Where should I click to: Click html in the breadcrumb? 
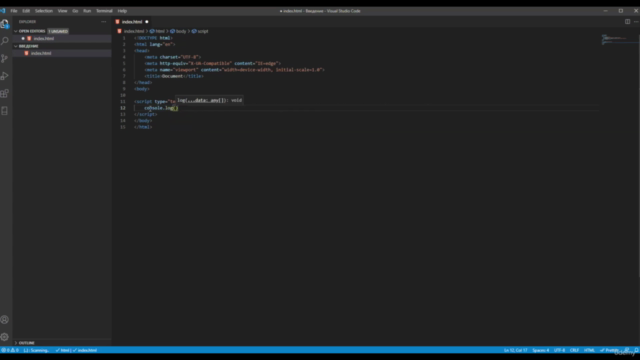(160, 31)
